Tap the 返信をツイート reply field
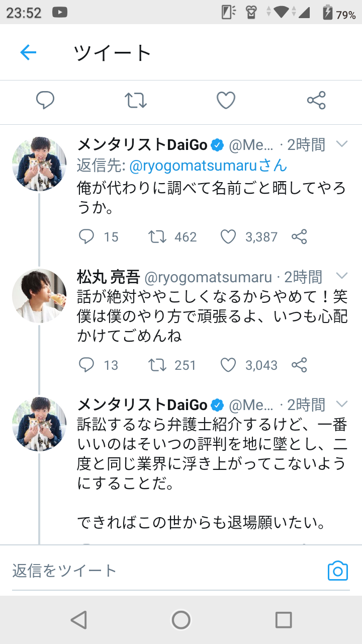The image size is (362, 644). coord(151,571)
